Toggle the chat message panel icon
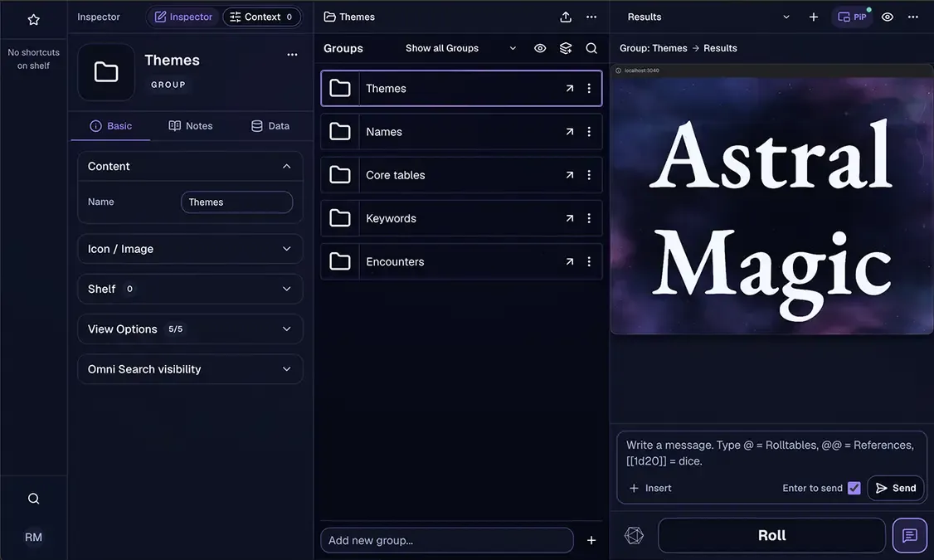 pyautogui.click(x=910, y=536)
